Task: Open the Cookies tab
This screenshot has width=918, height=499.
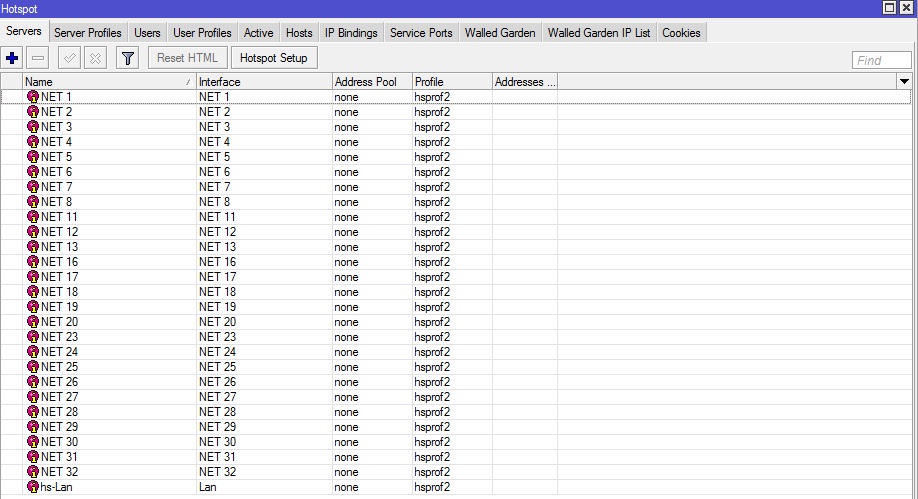Action: [681, 33]
